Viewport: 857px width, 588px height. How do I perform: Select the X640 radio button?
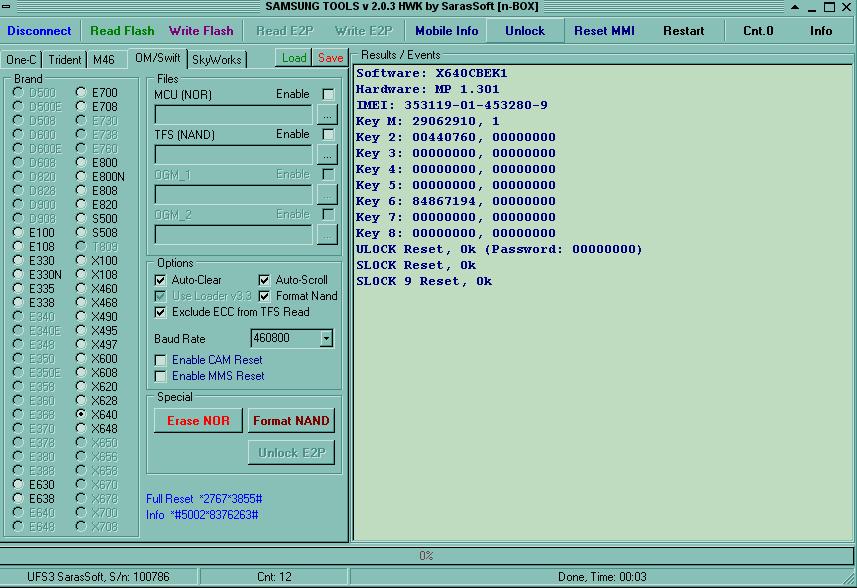(x=81, y=414)
